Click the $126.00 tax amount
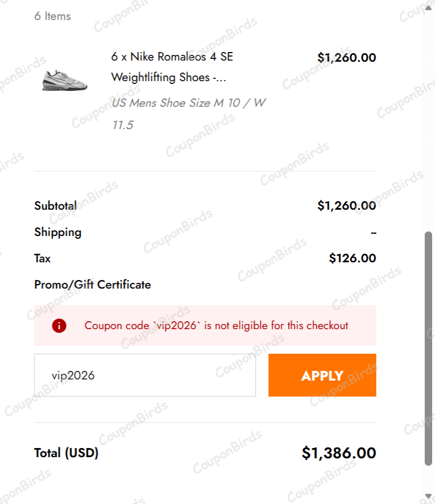Viewport: 435px width, 504px height. pos(352,258)
